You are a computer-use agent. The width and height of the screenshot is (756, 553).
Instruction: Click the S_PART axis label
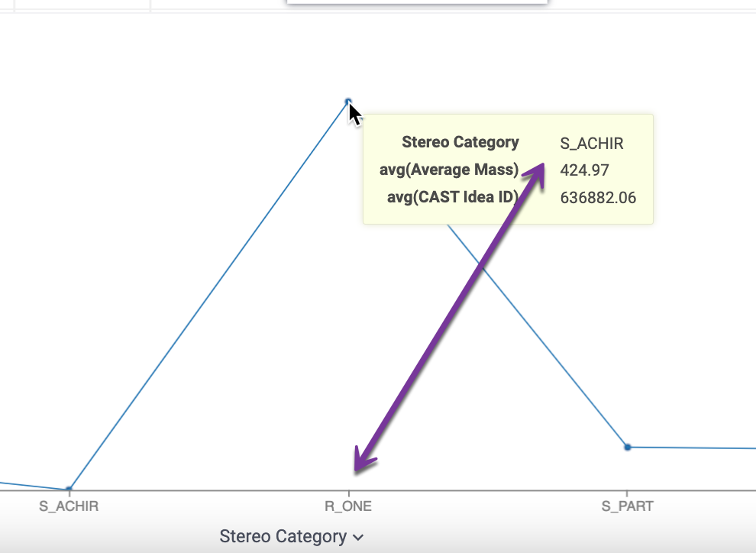click(x=628, y=506)
